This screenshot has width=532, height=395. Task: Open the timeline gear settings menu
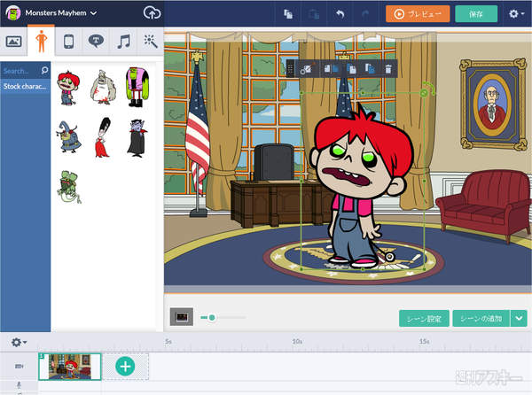tap(19, 342)
